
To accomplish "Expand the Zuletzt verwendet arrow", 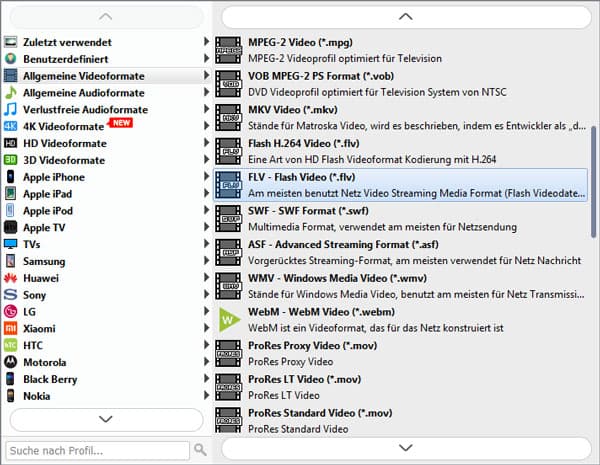I will [x=206, y=42].
